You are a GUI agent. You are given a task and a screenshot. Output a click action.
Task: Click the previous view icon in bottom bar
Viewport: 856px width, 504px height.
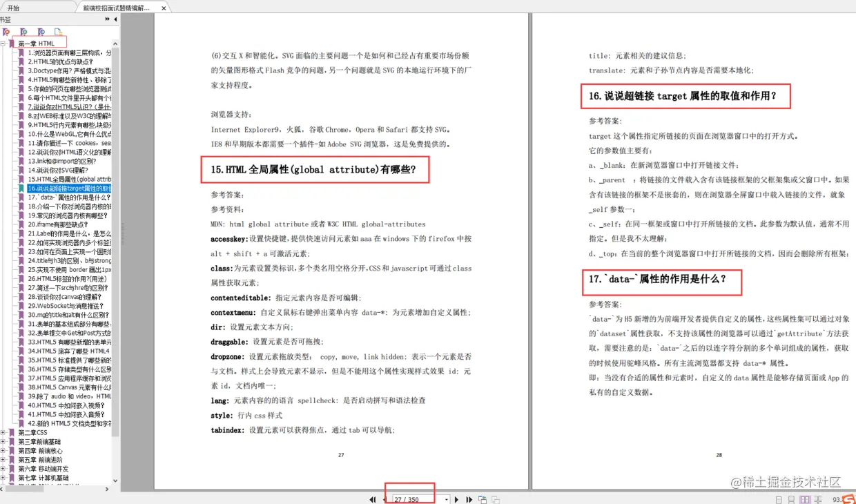pyautogui.click(x=483, y=499)
